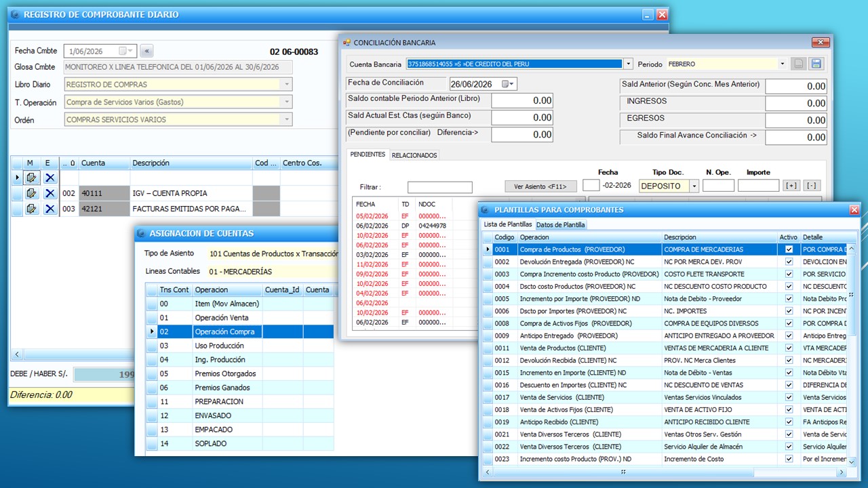868x488 pixels.
Task: Expand the Libro Diario dropdown
Action: [288, 85]
